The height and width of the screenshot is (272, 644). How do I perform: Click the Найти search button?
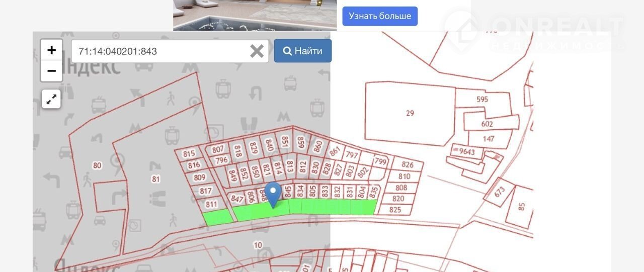coord(302,51)
